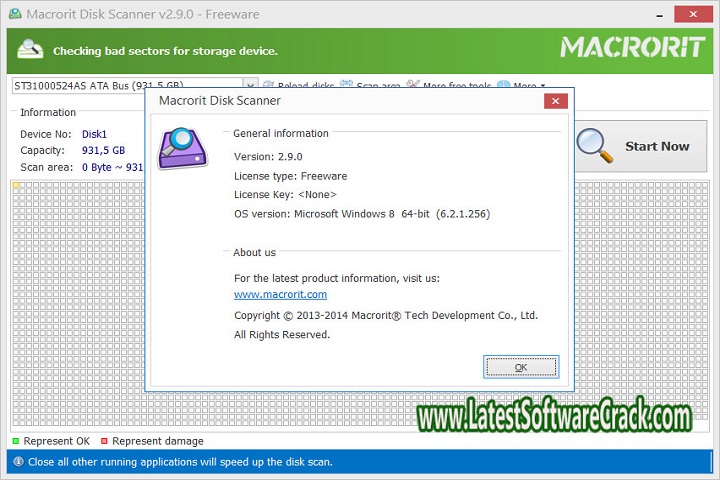
Task: Minimize the Macrorit Disk Scanner main window
Action: point(659,15)
